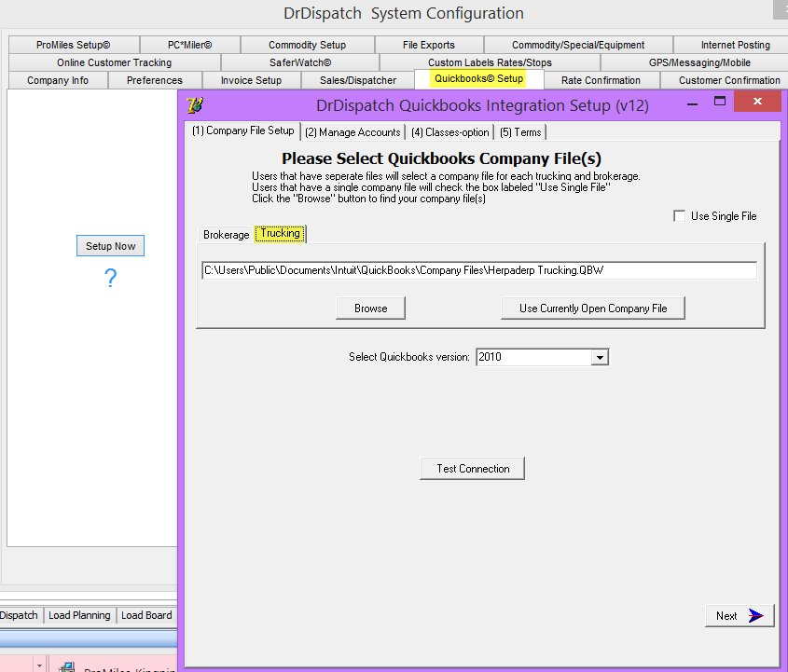Open the Invoice Setup tab
Viewport: 788px width, 672px height.
coord(251,80)
